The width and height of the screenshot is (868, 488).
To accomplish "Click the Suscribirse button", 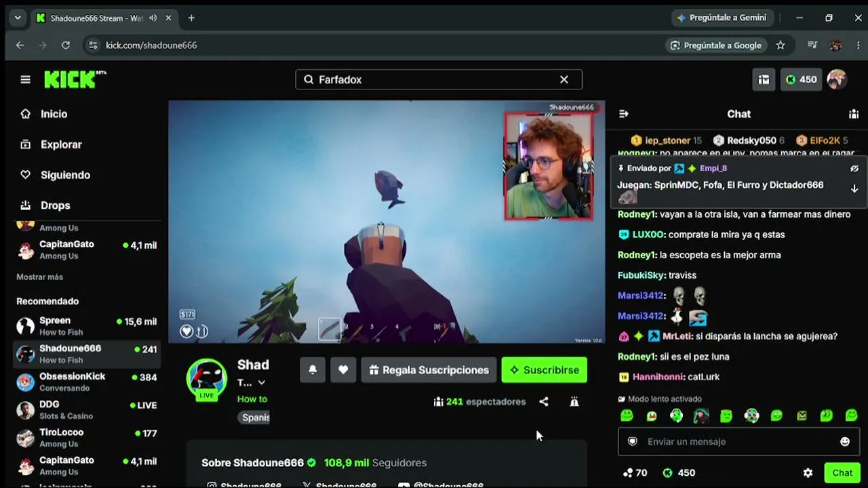I will pos(545,370).
